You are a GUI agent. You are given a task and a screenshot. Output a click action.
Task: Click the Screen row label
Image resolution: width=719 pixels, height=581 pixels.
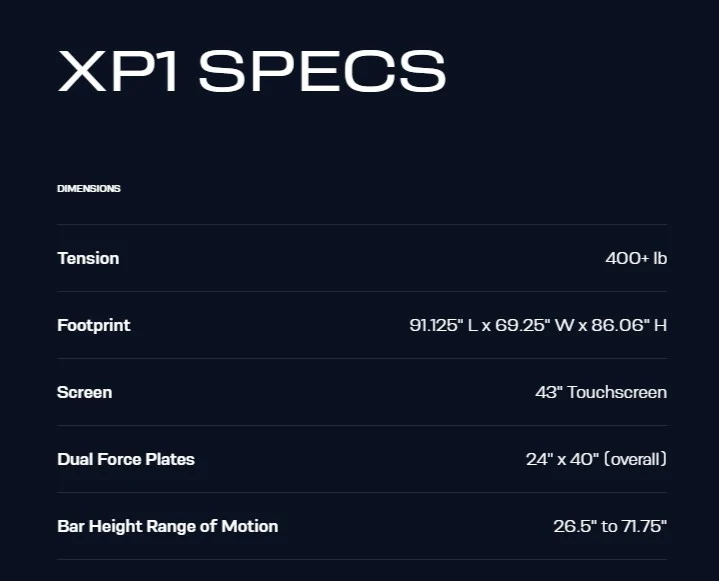pyautogui.click(x=84, y=392)
